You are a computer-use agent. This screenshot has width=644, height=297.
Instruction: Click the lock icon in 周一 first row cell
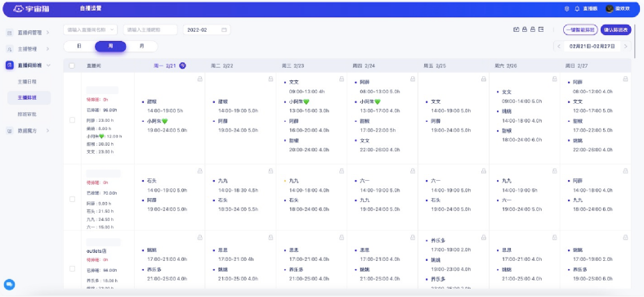(x=200, y=79)
